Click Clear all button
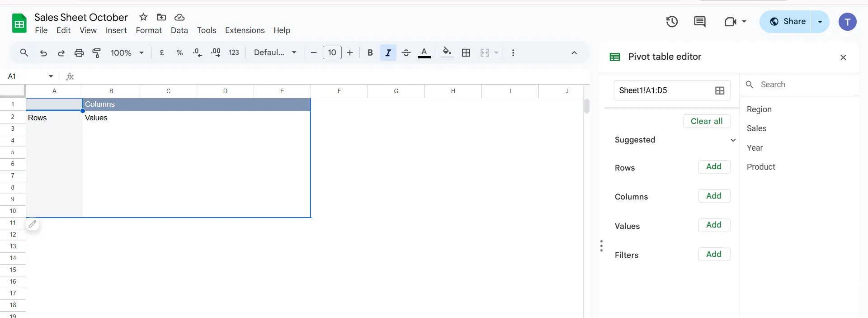Screen dimensions: 868x318 click(x=707, y=121)
